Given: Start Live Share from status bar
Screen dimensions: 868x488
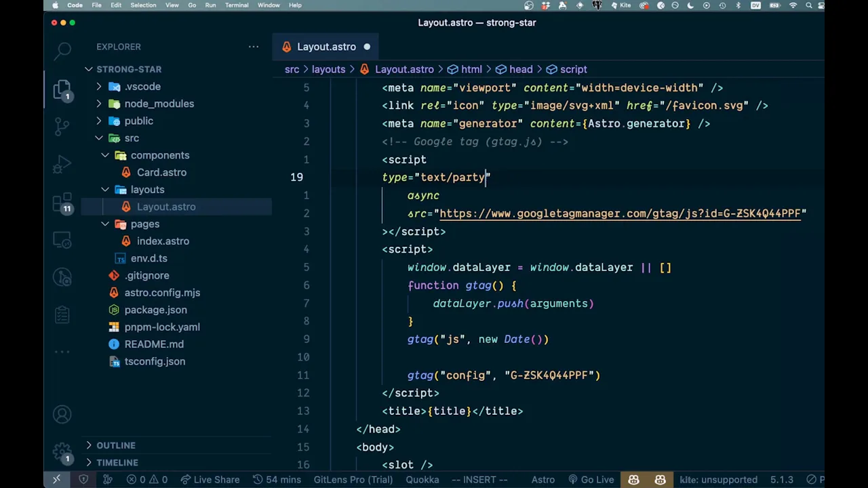Looking at the screenshot, I should pyautogui.click(x=209, y=480).
